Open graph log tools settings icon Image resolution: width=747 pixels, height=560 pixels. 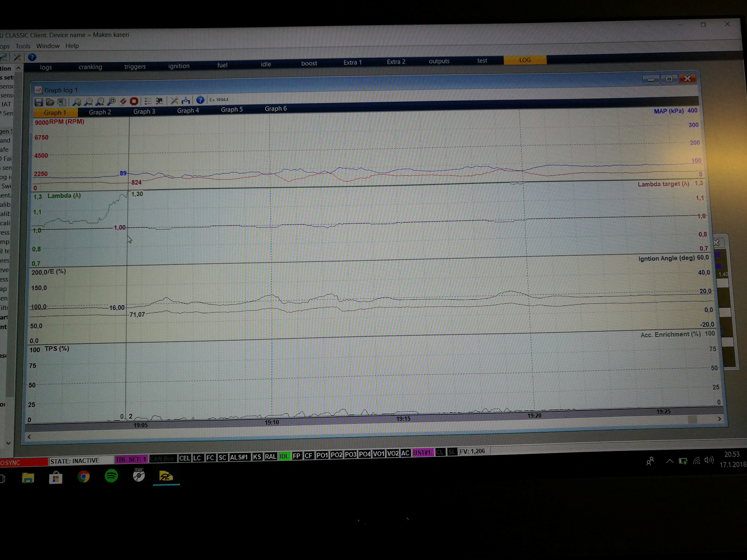coord(175,101)
